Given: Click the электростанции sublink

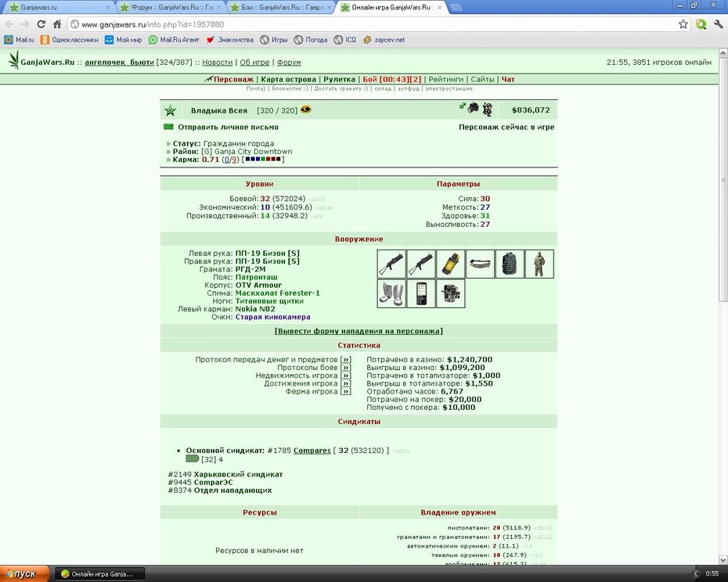Looking at the screenshot, I should click(449, 88).
